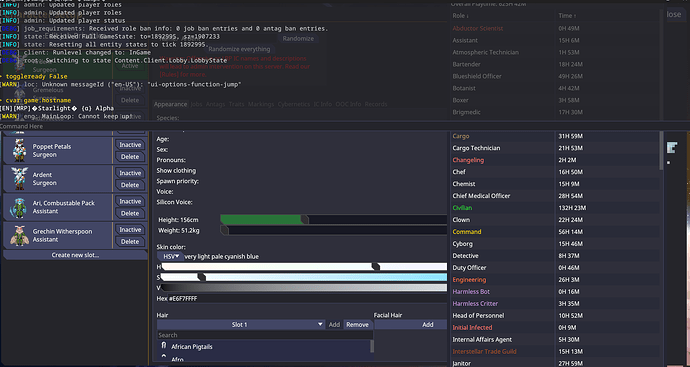Click the Cyborg role row
Screen dimensions: 690x367
coord(554,244)
